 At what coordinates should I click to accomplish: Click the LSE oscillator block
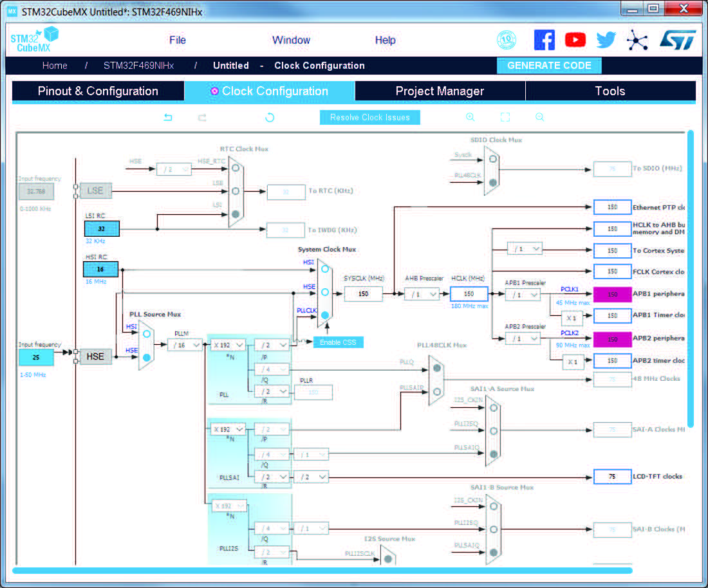[95, 191]
